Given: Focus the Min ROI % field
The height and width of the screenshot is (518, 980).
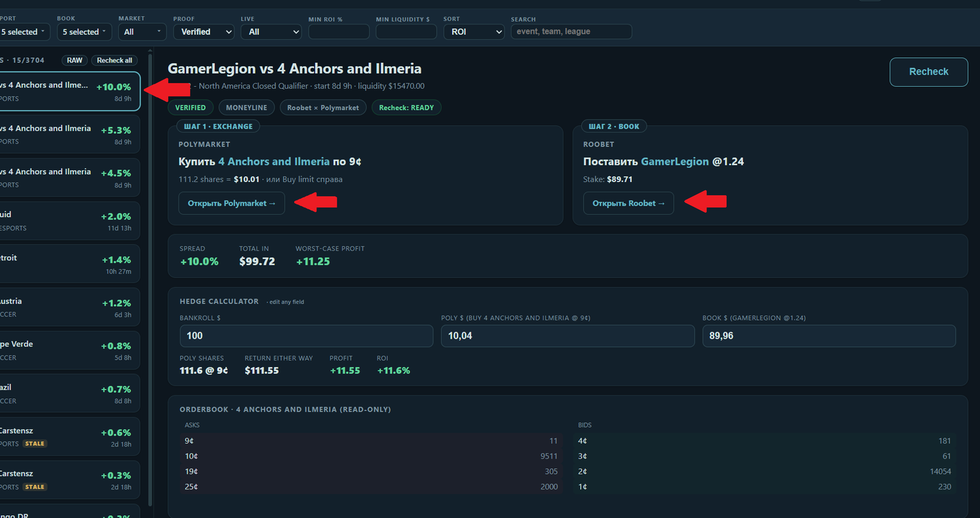Looking at the screenshot, I should pyautogui.click(x=339, y=31).
